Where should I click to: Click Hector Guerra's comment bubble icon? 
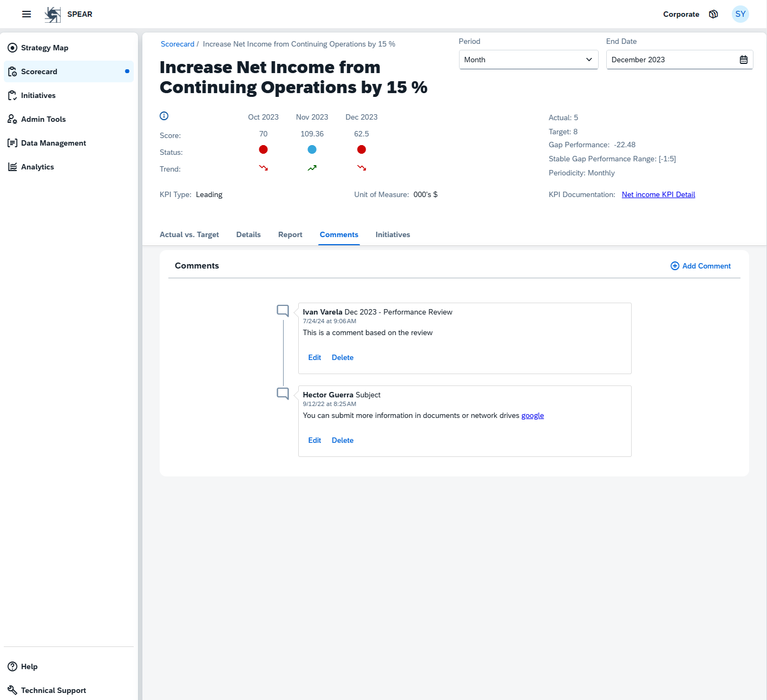coord(283,394)
